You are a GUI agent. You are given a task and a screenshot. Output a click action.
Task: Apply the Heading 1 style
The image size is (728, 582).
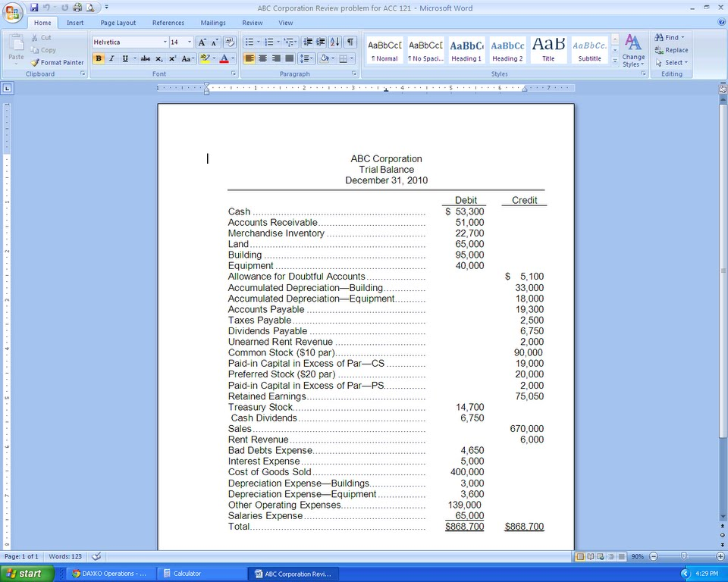466,51
